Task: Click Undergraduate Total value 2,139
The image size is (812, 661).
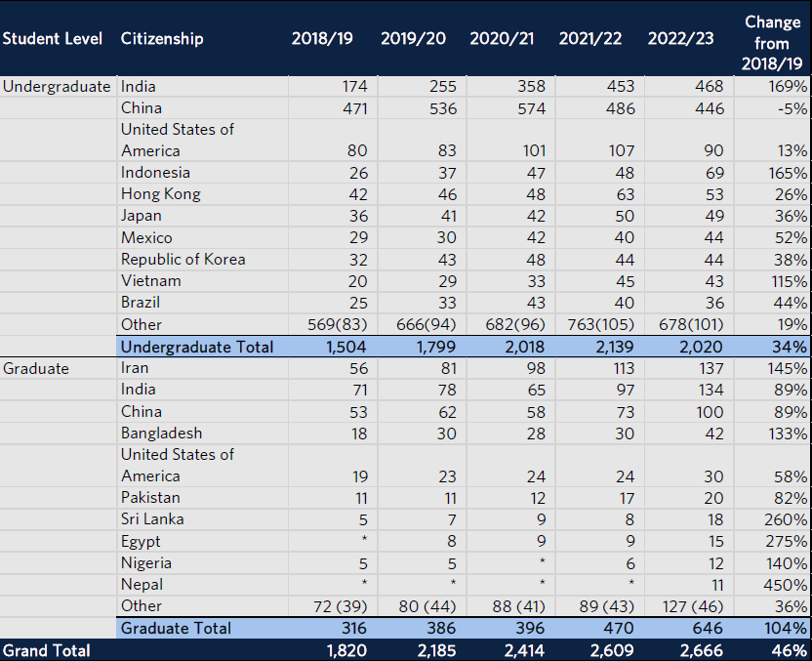Action: click(614, 347)
